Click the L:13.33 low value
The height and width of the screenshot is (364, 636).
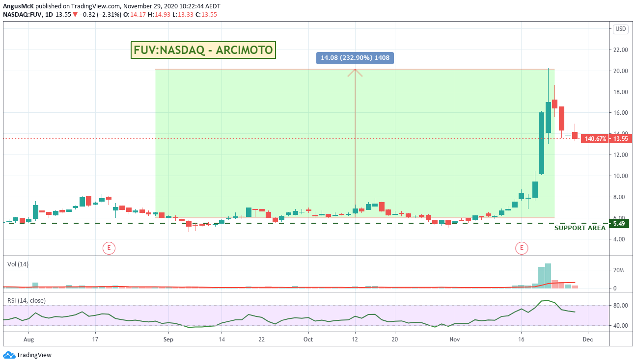tap(183, 14)
